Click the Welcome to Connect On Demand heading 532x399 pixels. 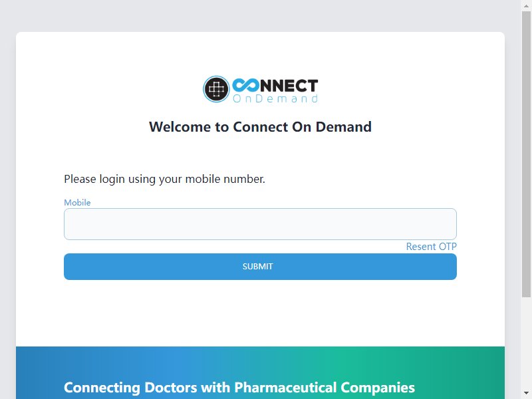(260, 127)
